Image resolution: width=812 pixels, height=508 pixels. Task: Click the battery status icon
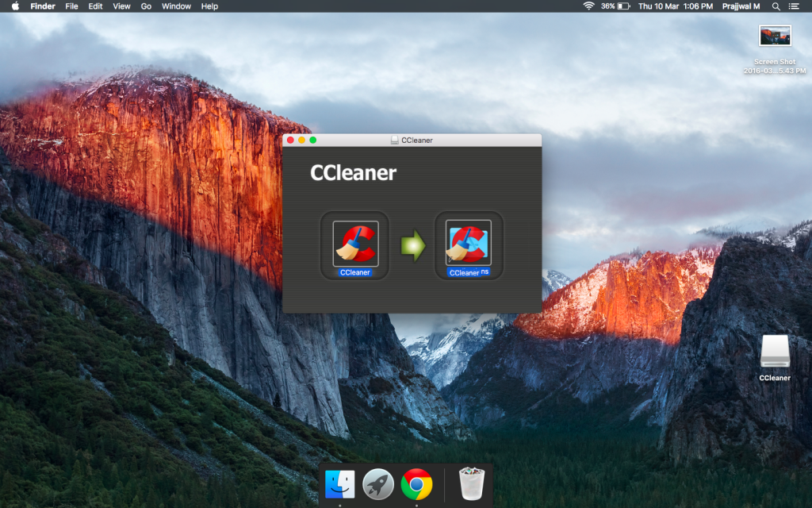pos(623,6)
